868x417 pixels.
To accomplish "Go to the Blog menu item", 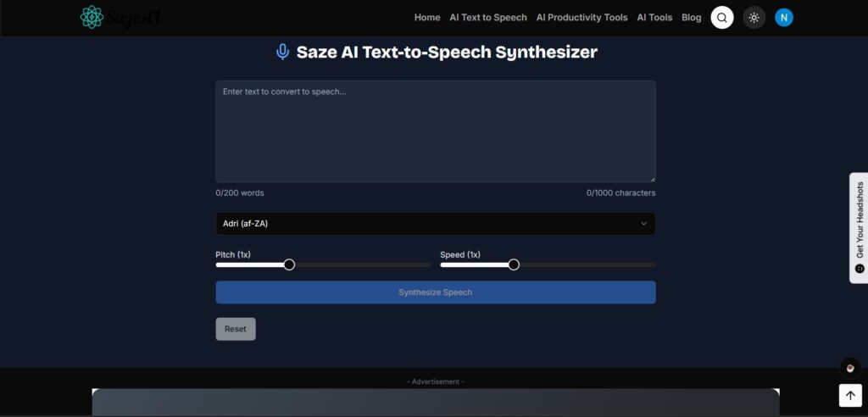I will [x=691, y=17].
